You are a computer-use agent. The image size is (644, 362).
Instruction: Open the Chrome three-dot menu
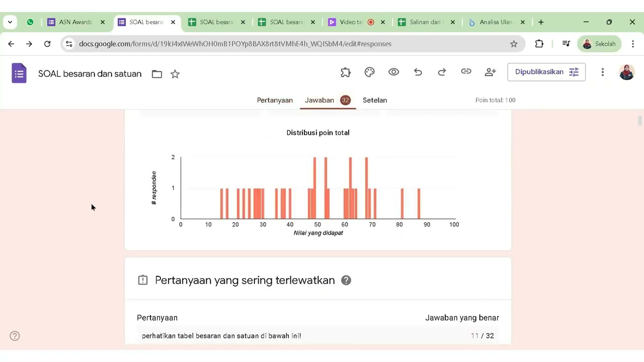633,44
